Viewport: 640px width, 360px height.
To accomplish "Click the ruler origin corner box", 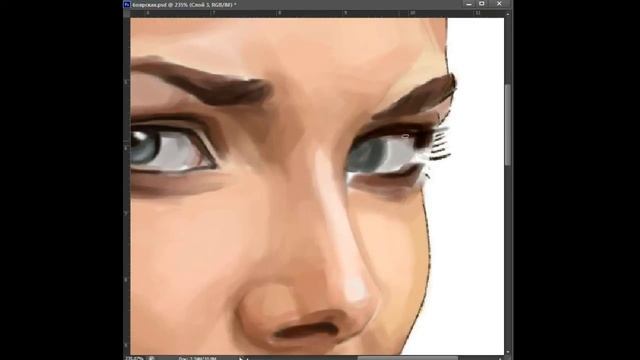I will click(x=127, y=13).
